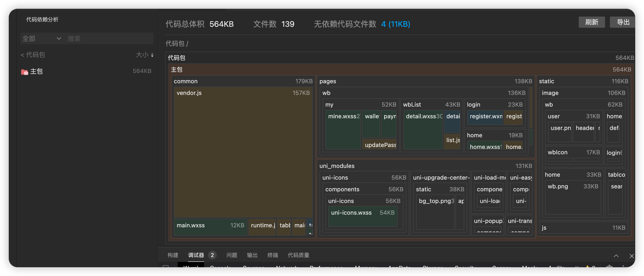Viewport: 644px width, 276px height.
Task: Switch to the 代码质量 tab
Action: click(299, 255)
